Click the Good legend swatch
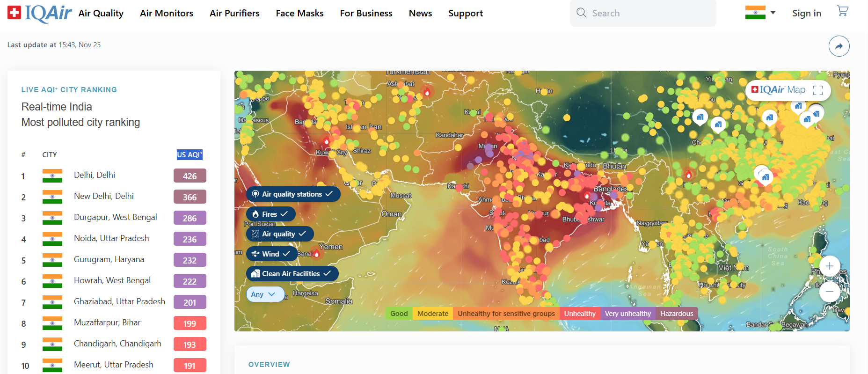Image resolution: width=868 pixels, height=374 pixels. pos(399,314)
